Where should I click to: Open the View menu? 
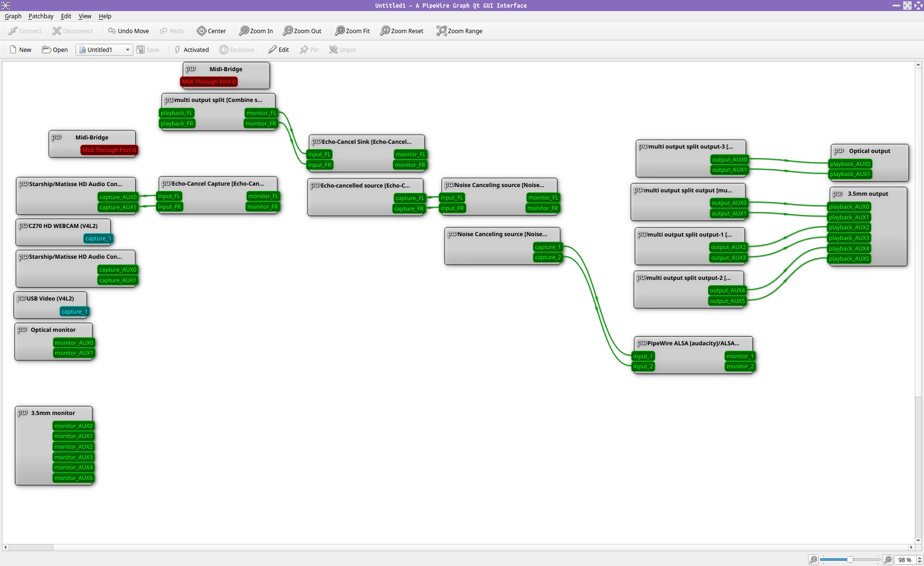(85, 16)
